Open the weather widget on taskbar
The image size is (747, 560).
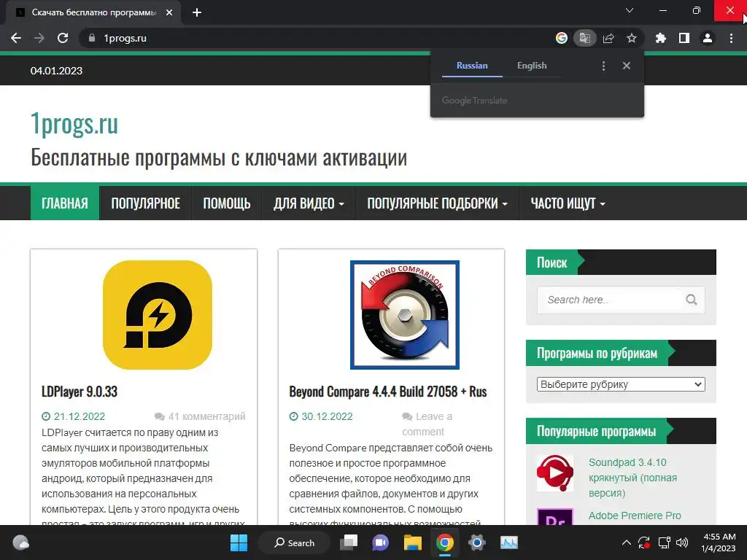click(20, 542)
